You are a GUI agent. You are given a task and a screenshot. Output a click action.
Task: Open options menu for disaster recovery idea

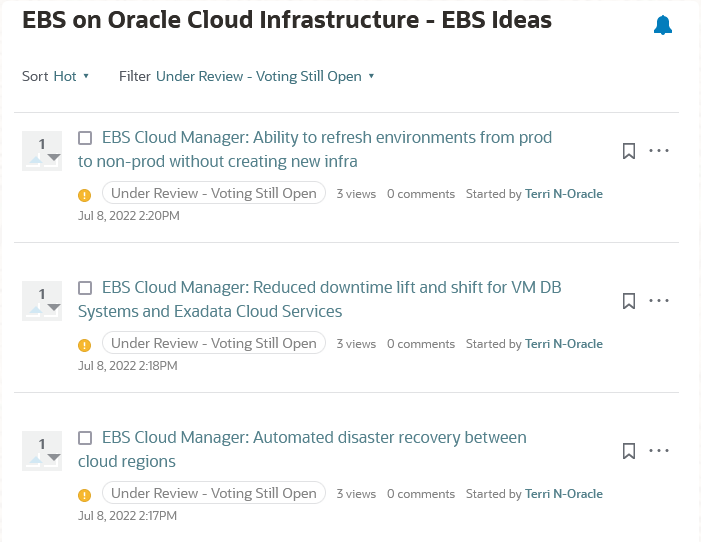(658, 451)
